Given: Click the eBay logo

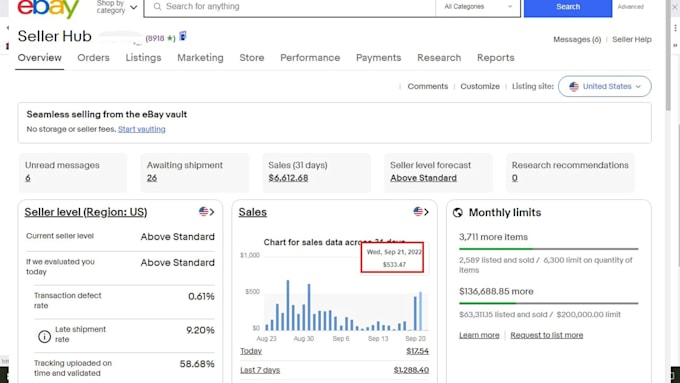Looking at the screenshot, I should tap(48, 8).
